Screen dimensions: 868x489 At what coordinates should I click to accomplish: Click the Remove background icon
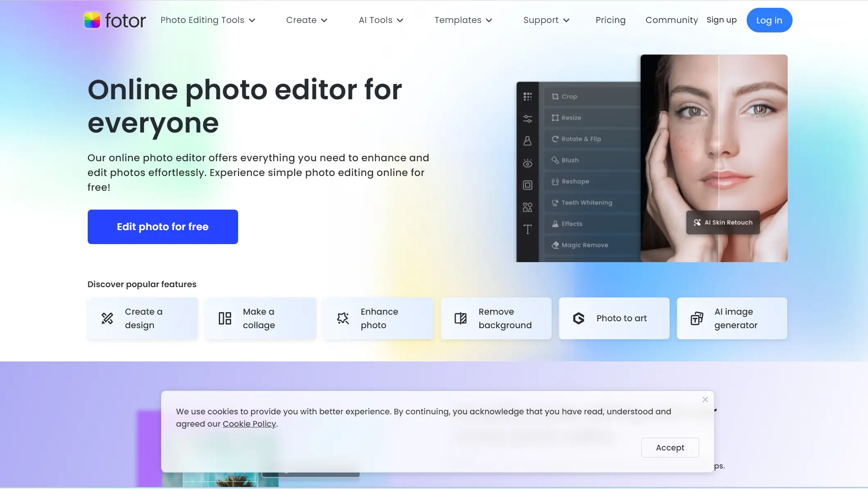461,318
